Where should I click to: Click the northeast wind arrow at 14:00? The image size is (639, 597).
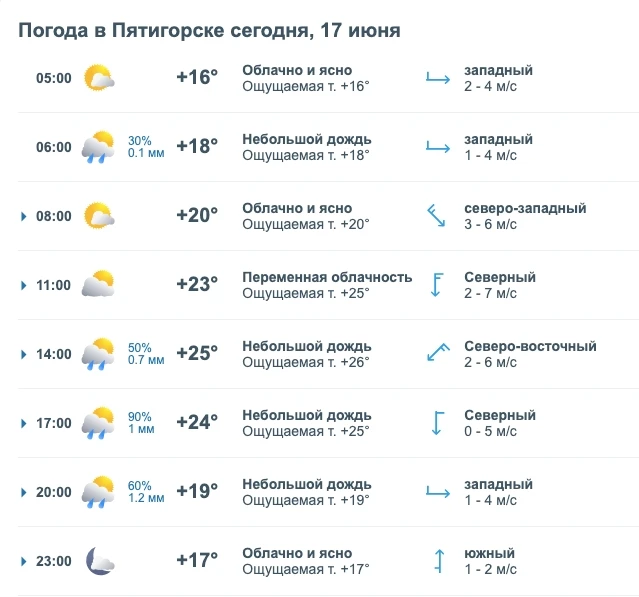(438, 353)
